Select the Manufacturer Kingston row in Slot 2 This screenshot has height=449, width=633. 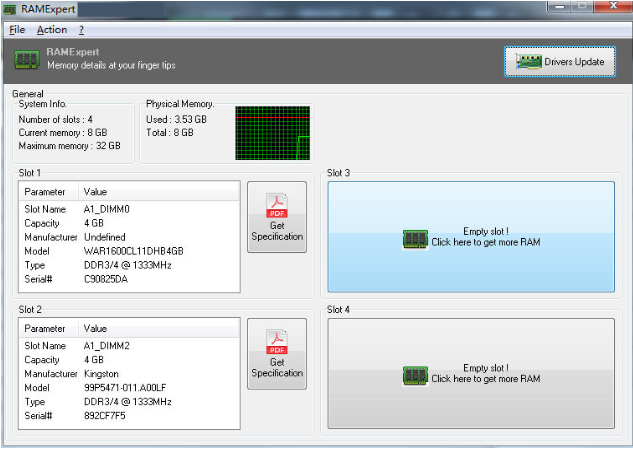[x=130, y=373]
